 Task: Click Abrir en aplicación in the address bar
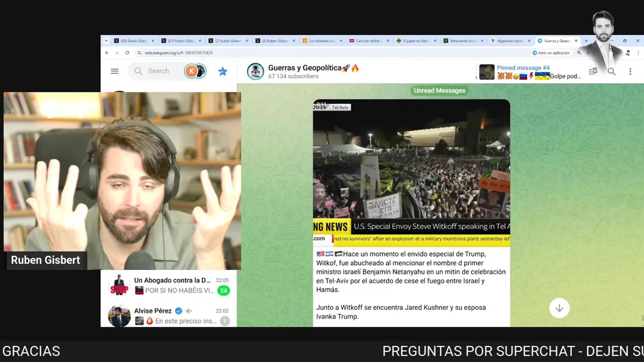point(551,53)
